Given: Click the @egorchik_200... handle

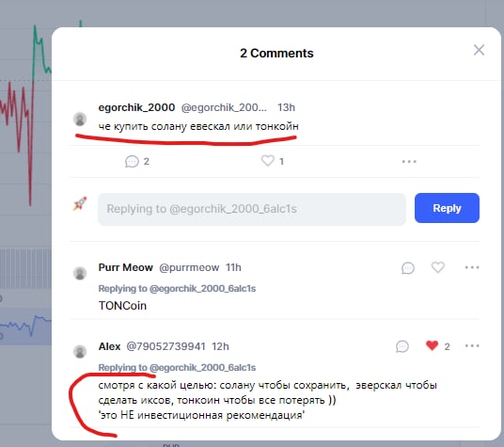Looking at the screenshot, I should pyautogui.click(x=224, y=107).
